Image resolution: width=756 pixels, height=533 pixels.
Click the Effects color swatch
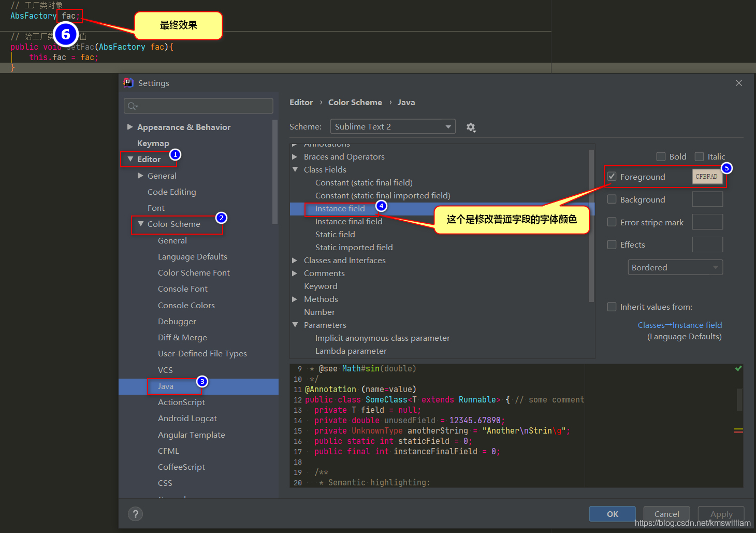(x=707, y=244)
